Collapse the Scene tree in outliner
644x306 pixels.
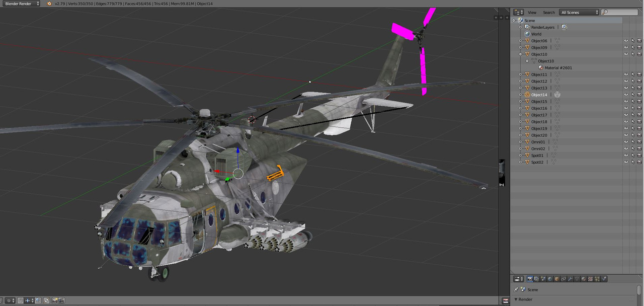tap(514, 21)
